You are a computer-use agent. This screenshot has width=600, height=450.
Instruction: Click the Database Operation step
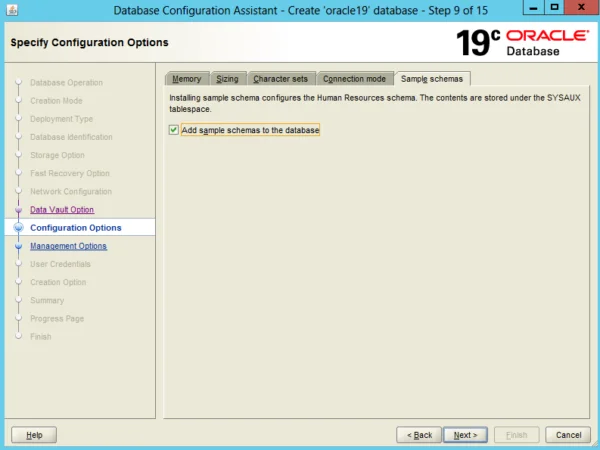click(x=66, y=83)
